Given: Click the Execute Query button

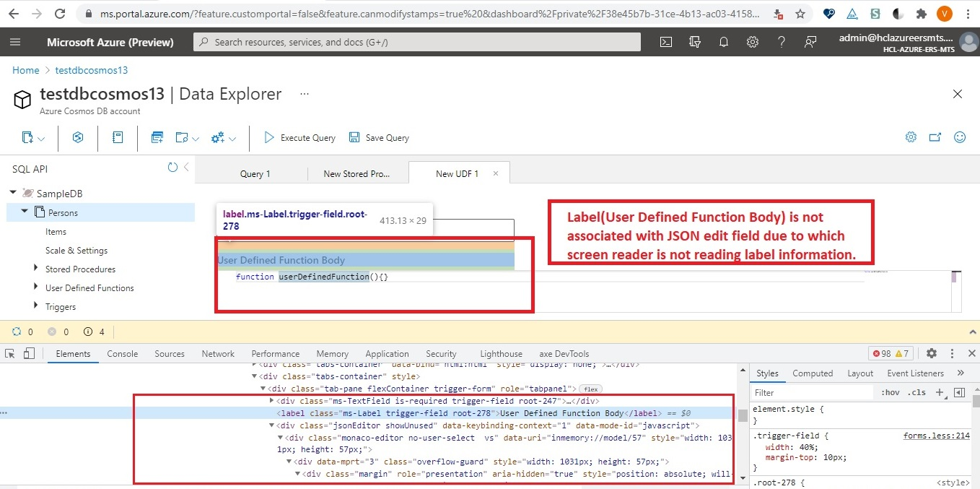Looking at the screenshot, I should coord(298,137).
